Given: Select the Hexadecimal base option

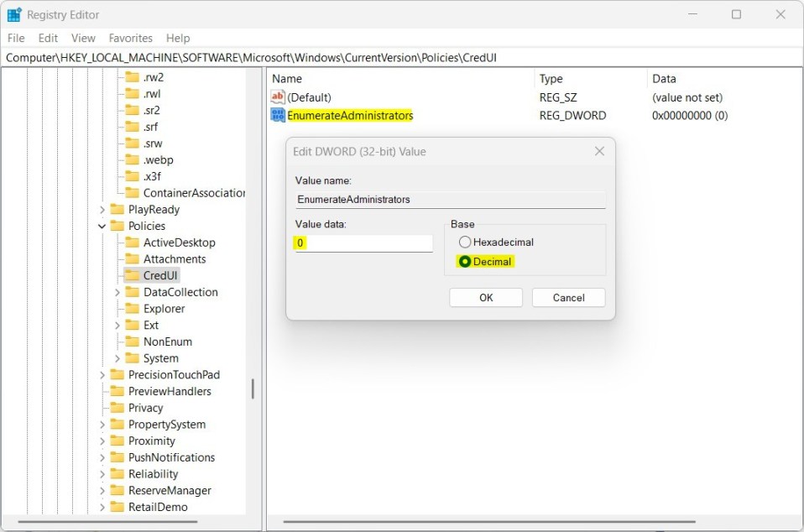Looking at the screenshot, I should [x=496, y=242].
